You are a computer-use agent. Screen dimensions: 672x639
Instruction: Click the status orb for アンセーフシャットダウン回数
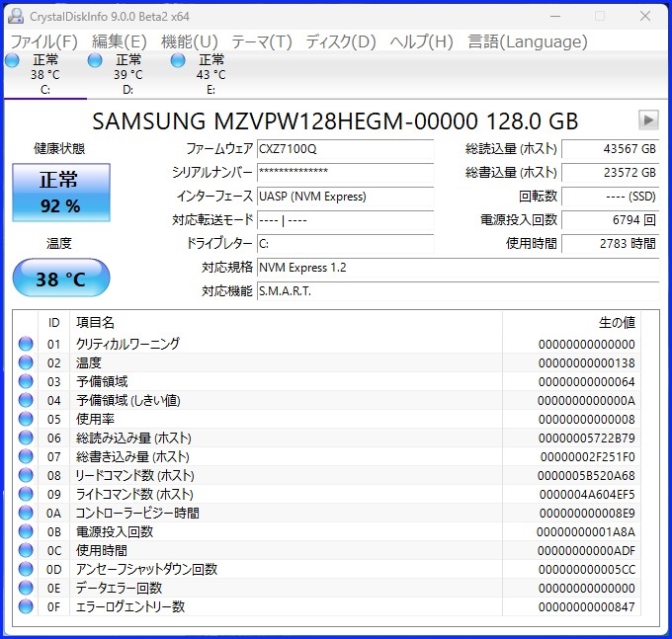[26, 569]
